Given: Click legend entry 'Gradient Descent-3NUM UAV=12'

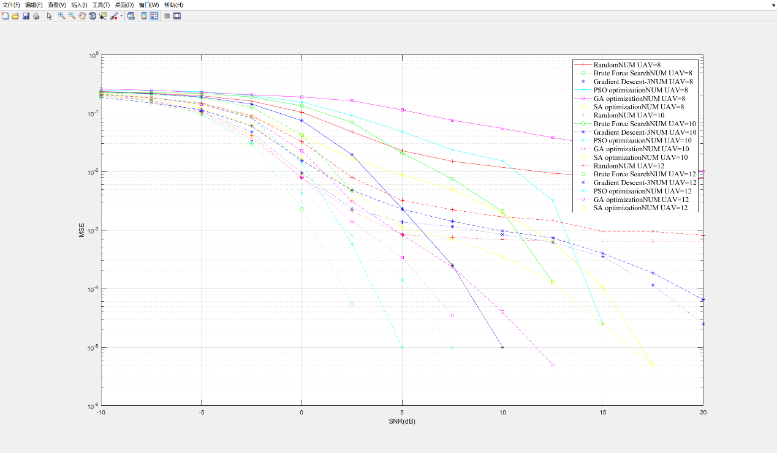Looking at the screenshot, I should (x=645, y=183).
